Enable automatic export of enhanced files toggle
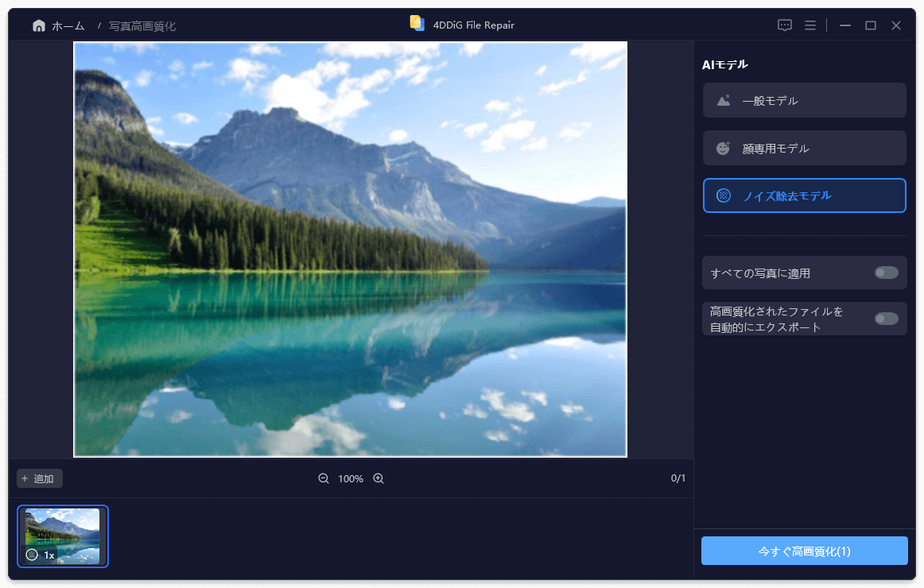The image size is (924, 588). tap(886, 319)
